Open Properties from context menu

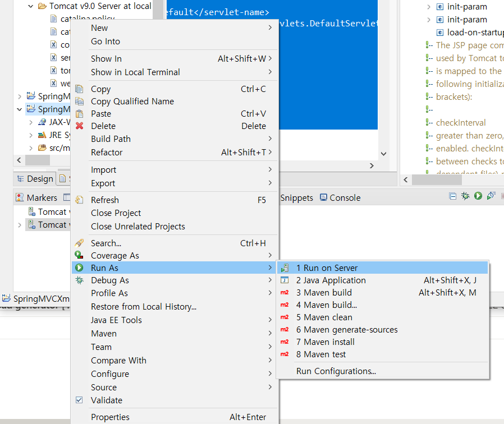[175, 417]
